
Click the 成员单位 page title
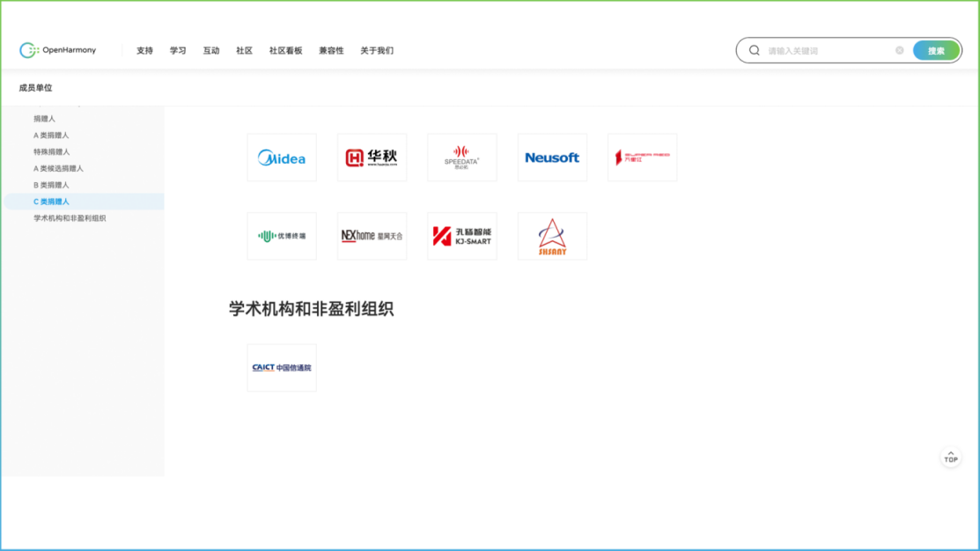(x=35, y=87)
